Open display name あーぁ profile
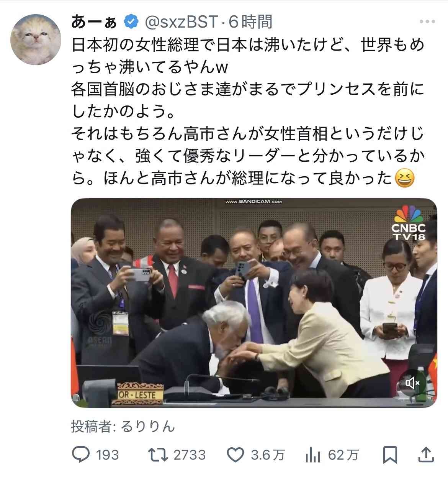The image size is (448, 478). [x=94, y=22]
